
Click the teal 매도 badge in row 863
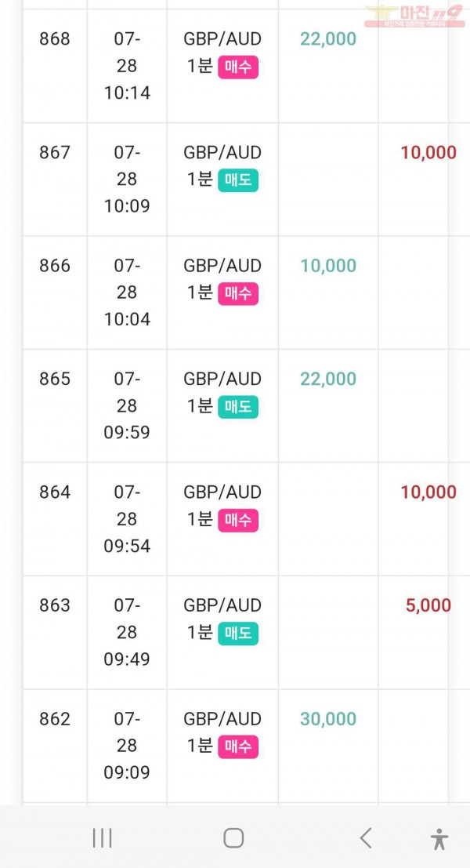(238, 634)
